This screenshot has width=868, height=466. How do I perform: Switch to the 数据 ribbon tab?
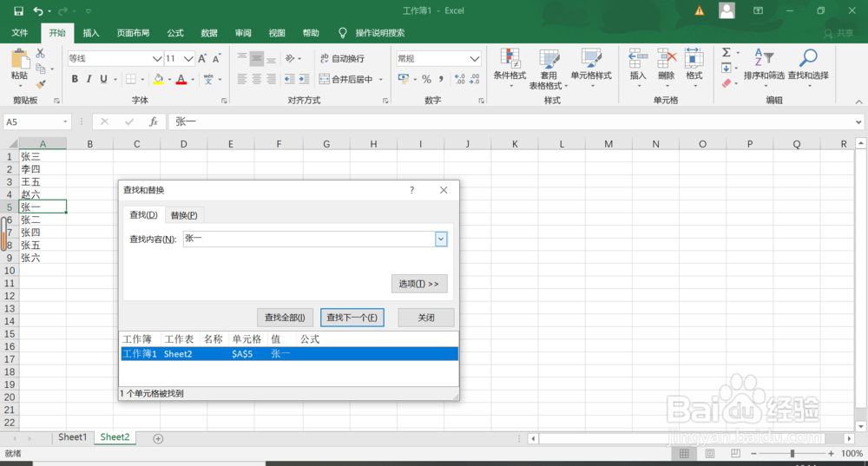point(208,33)
